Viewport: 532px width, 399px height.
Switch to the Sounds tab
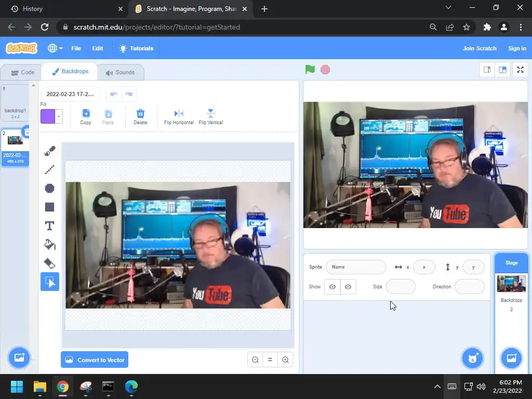[120, 72]
